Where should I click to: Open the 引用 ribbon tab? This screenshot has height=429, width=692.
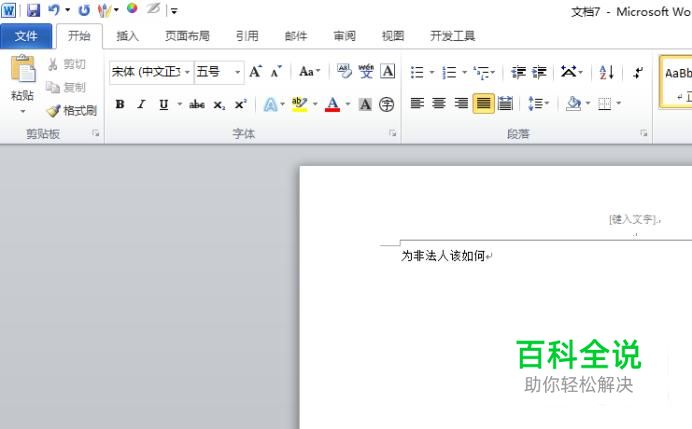[x=247, y=36]
